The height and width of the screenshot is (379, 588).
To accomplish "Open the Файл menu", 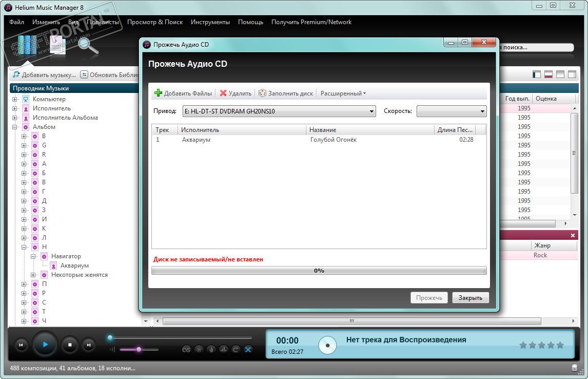I will click(x=16, y=22).
